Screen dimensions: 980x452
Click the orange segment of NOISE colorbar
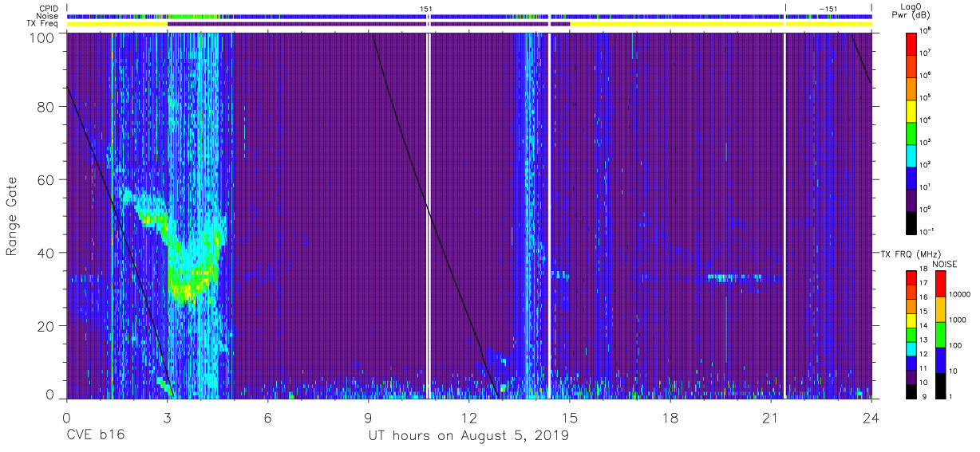939,309
